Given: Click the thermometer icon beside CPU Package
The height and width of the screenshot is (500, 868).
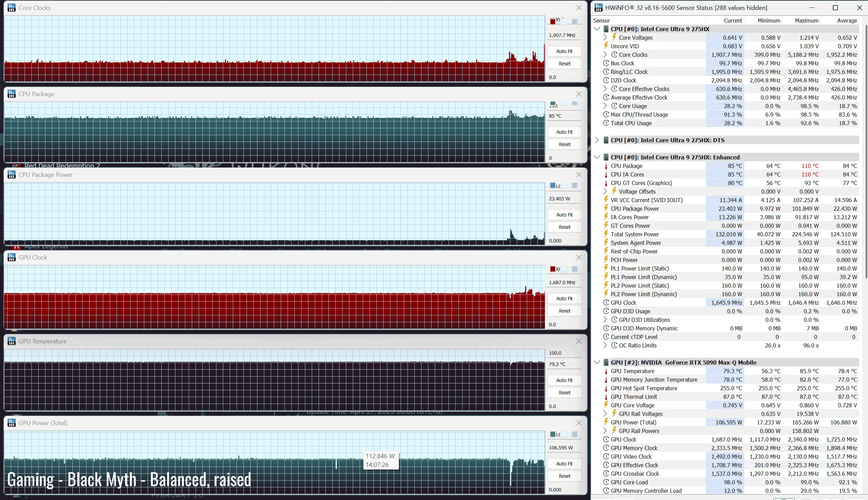Looking at the screenshot, I should (x=606, y=166).
